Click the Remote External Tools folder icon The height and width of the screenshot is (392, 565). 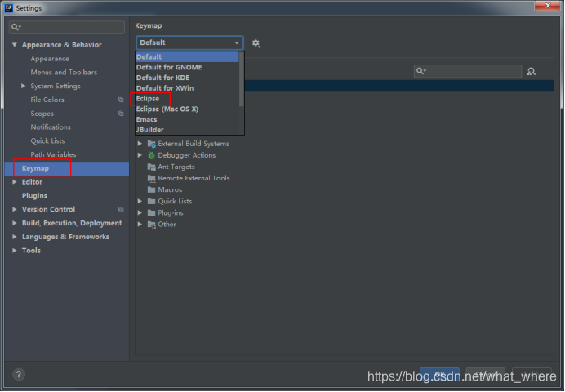tap(151, 178)
